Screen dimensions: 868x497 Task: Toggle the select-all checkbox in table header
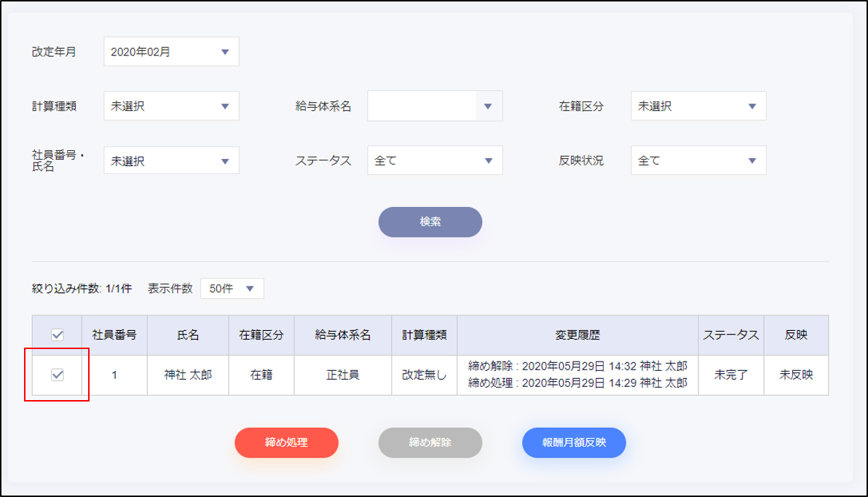(x=58, y=335)
